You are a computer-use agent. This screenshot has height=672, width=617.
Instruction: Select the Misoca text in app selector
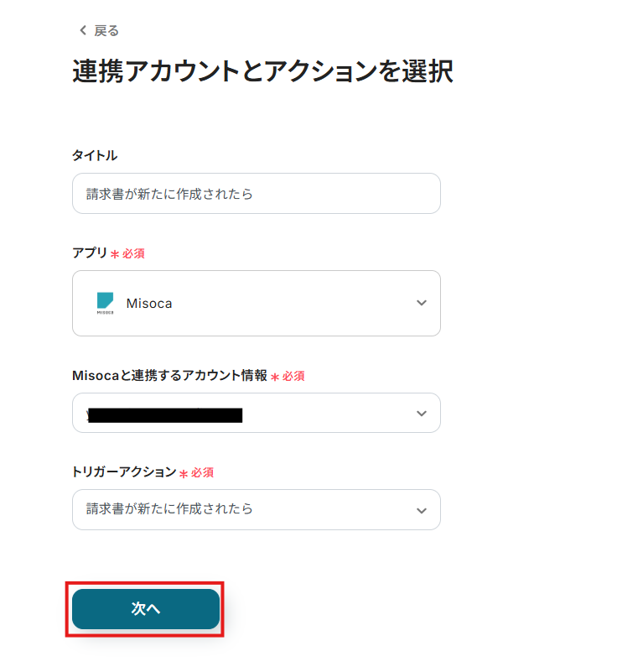pos(149,304)
